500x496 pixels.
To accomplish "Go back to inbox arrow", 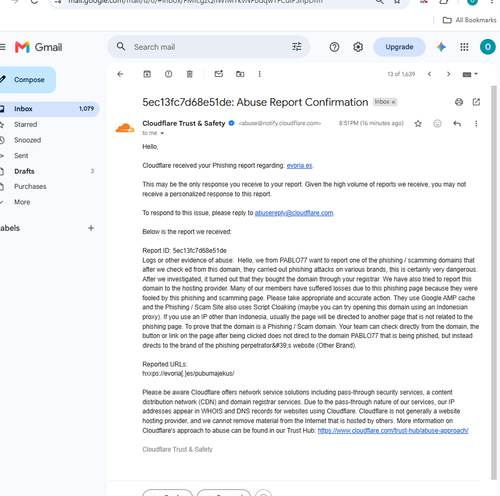I will pos(120,74).
